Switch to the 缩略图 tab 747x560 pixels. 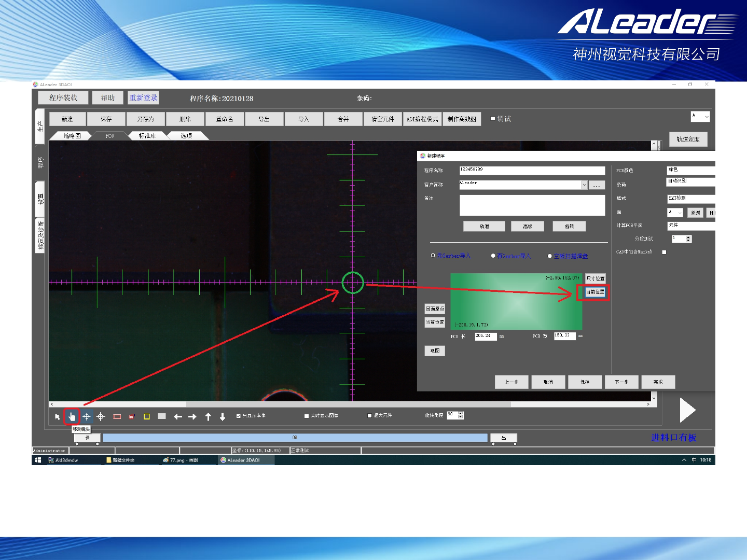coord(72,136)
